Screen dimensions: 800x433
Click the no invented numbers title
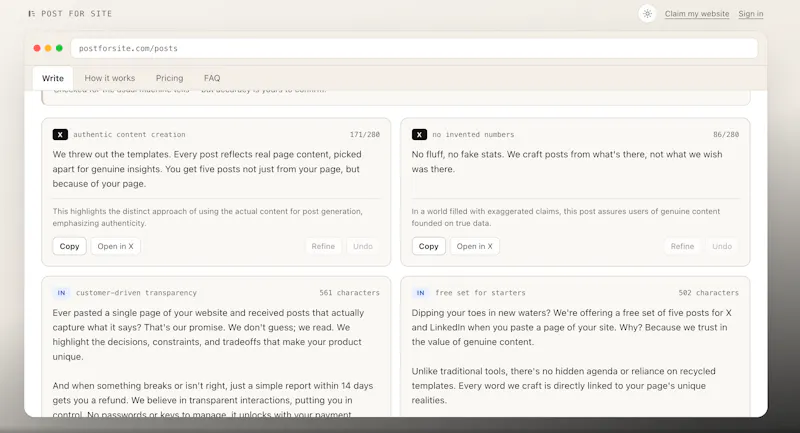click(473, 135)
